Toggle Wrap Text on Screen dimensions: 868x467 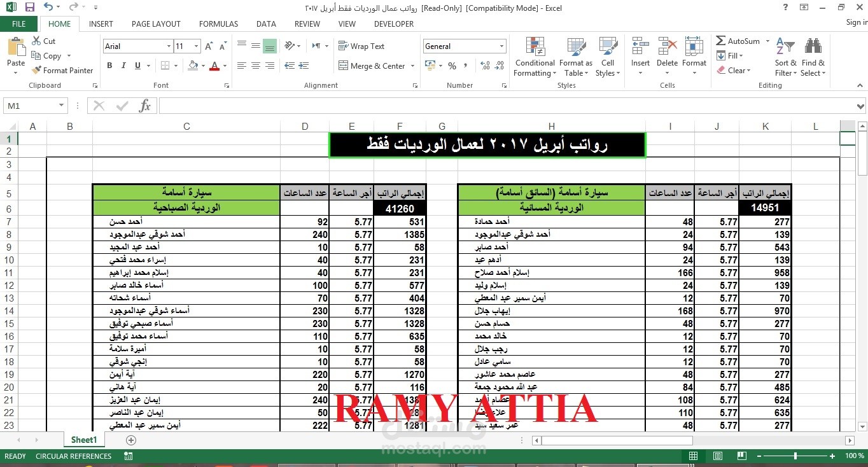[x=361, y=46]
